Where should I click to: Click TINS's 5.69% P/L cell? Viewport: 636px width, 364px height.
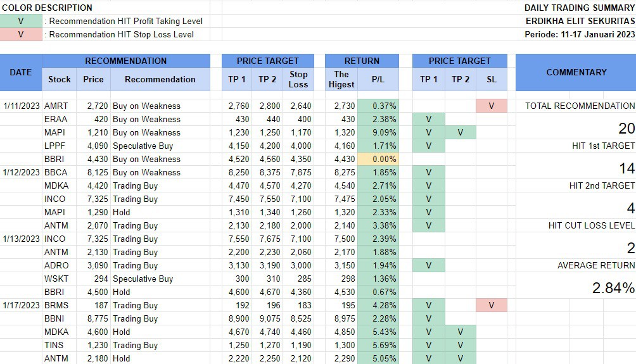point(378,345)
